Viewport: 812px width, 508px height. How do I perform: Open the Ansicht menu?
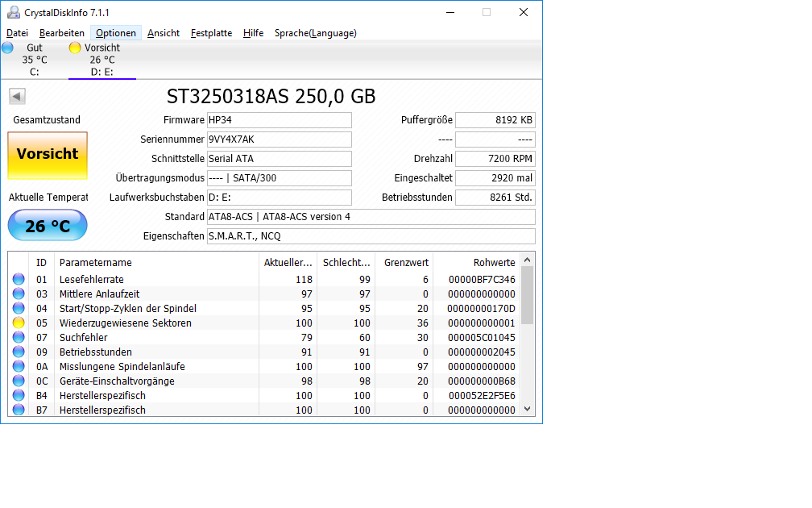163,33
